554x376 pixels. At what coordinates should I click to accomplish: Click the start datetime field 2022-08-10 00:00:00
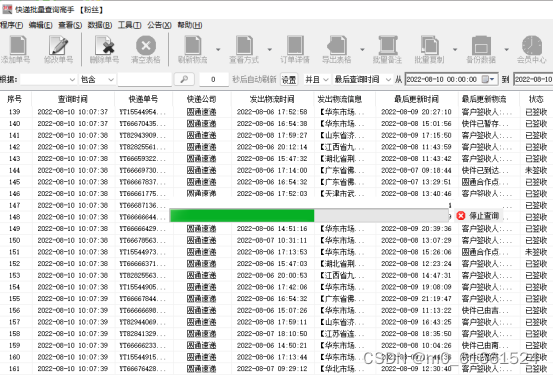[x=452, y=80]
